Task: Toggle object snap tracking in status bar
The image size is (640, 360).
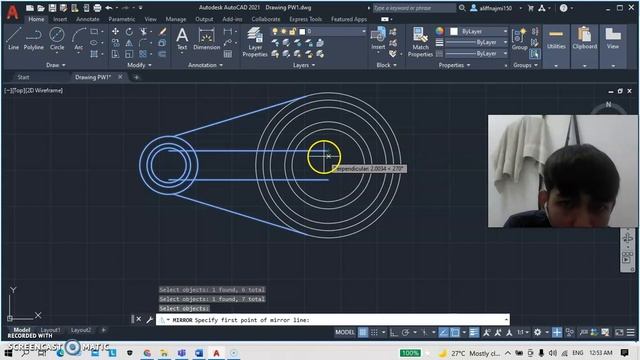Action: (x=444, y=333)
